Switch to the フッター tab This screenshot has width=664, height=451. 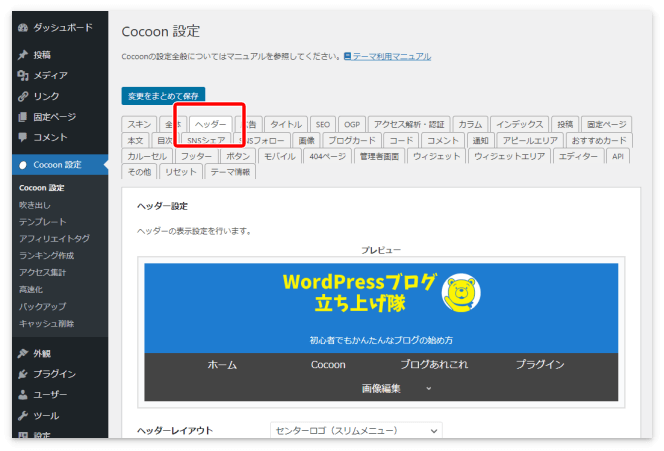coord(196,156)
